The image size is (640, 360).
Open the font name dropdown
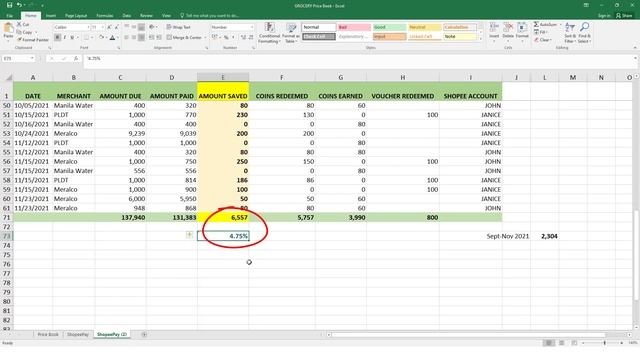(88, 27)
